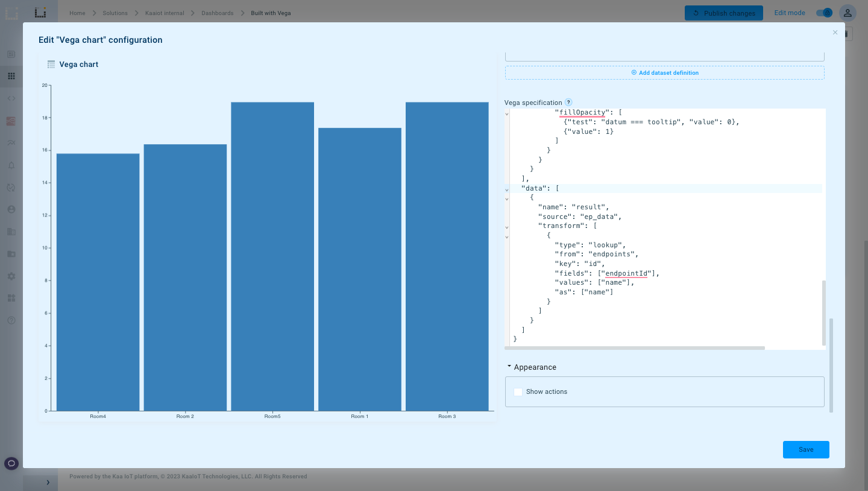868x491 pixels.
Task: Expand the left sidebar with bottom chevron
Action: point(48,483)
